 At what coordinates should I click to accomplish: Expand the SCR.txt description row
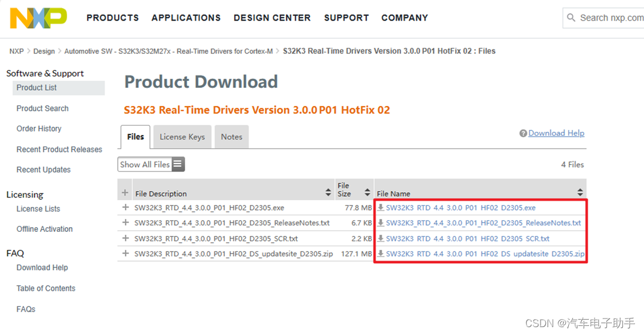tap(125, 238)
